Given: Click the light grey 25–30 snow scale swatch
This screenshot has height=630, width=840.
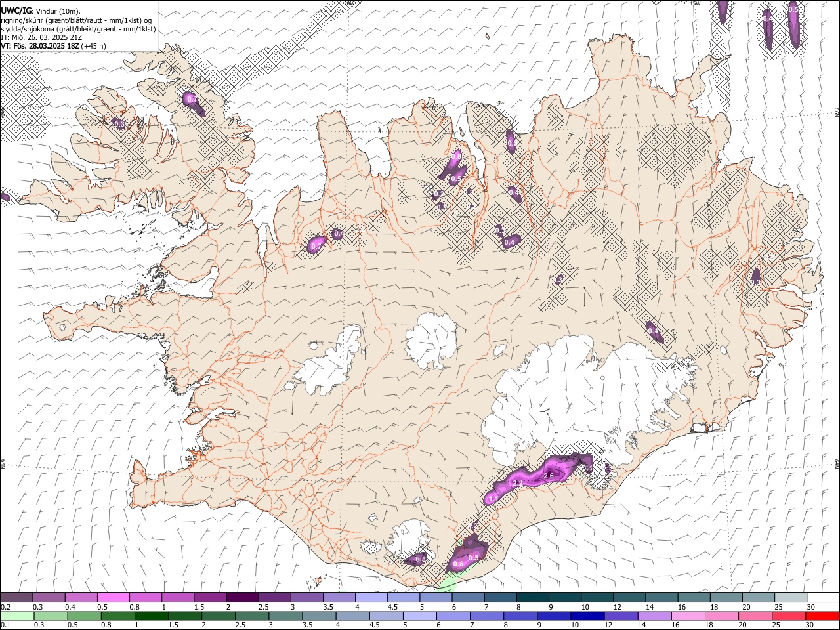Looking at the screenshot, I should point(791,598).
